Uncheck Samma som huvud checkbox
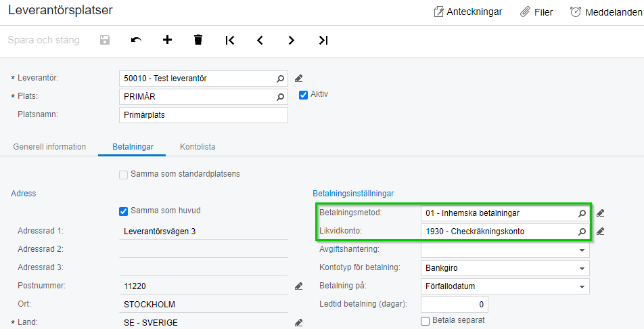644x329 pixels. coord(123,211)
